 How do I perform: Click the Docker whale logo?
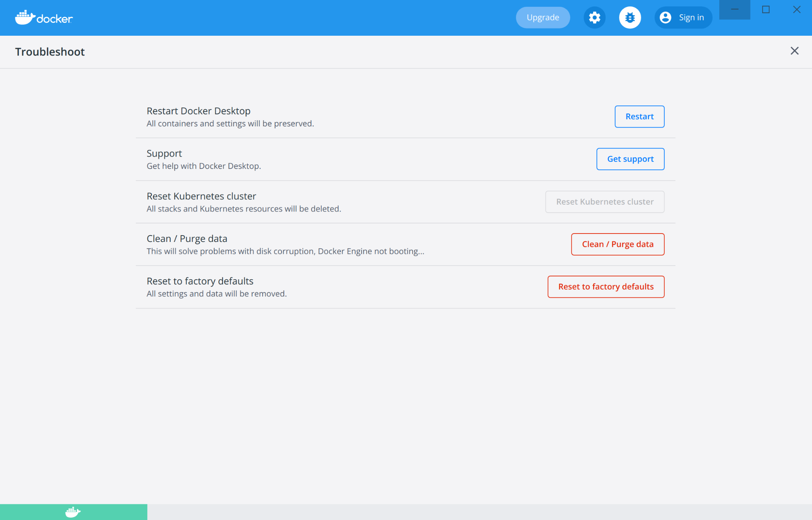(25, 17)
